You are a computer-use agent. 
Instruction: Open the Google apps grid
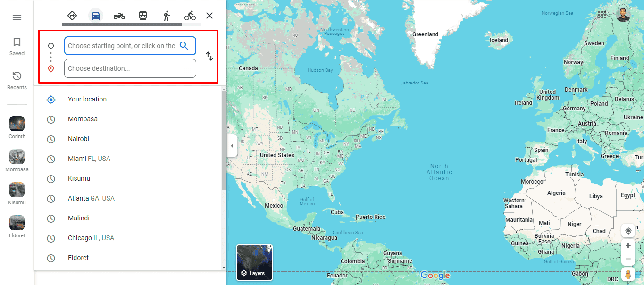coord(602,15)
